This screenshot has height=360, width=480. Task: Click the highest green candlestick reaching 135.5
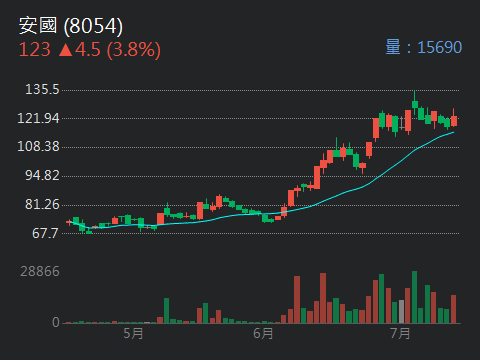415,103
